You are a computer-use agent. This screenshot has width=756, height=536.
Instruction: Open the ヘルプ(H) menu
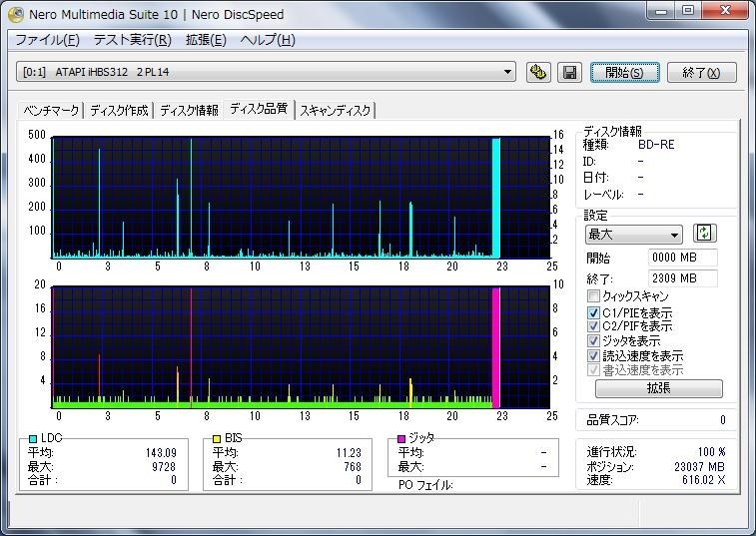click(x=268, y=40)
